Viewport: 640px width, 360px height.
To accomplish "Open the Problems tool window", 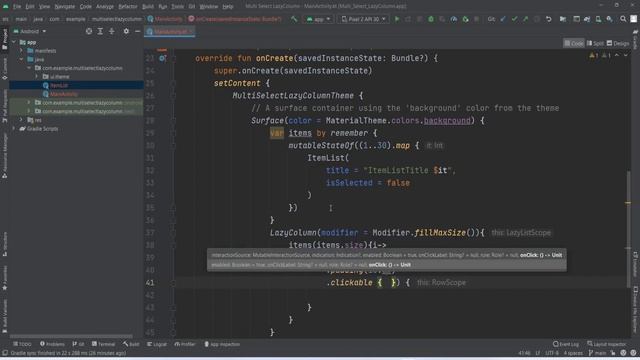I will point(52,344).
